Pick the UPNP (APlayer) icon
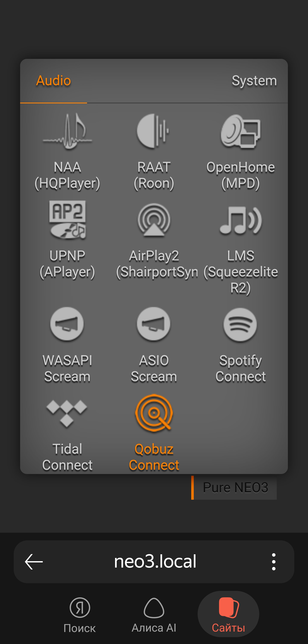The width and height of the screenshot is (308, 644). [x=67, y=219]
